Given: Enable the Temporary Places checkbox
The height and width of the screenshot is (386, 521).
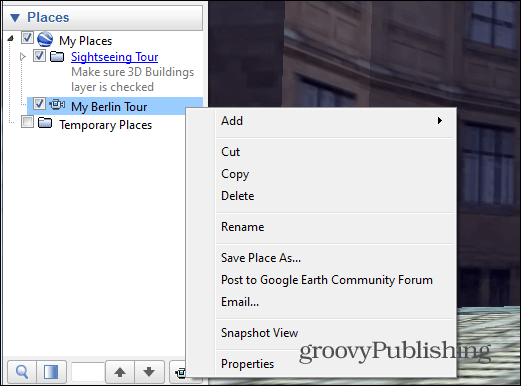Looking at the screenshot, I should (x=27, y=122).
